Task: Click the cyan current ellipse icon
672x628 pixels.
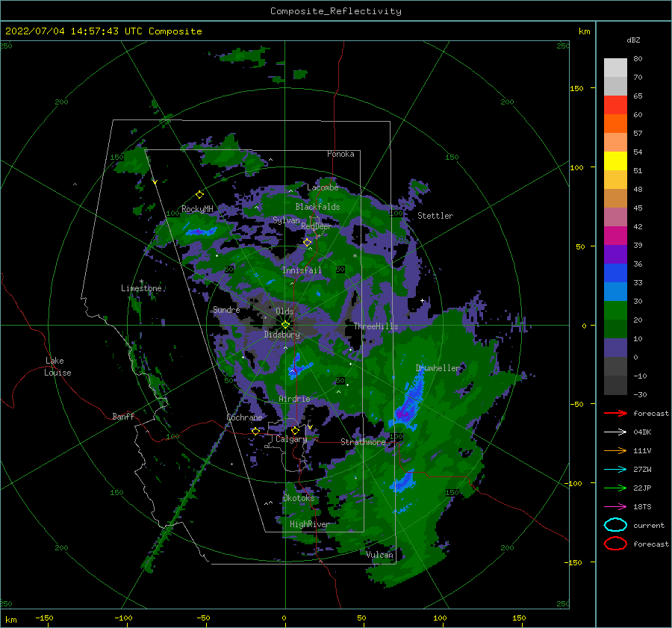Action: pos(615,525)
